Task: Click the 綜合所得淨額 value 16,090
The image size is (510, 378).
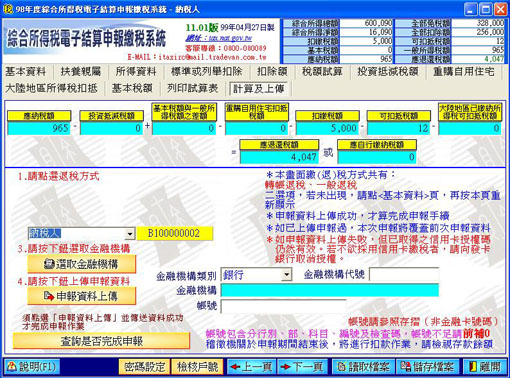Action: click(380, 32)
